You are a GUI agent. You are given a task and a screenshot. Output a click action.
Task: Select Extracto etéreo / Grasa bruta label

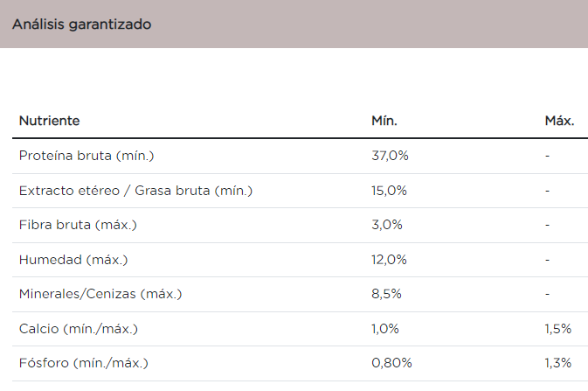tap(136, 190)
